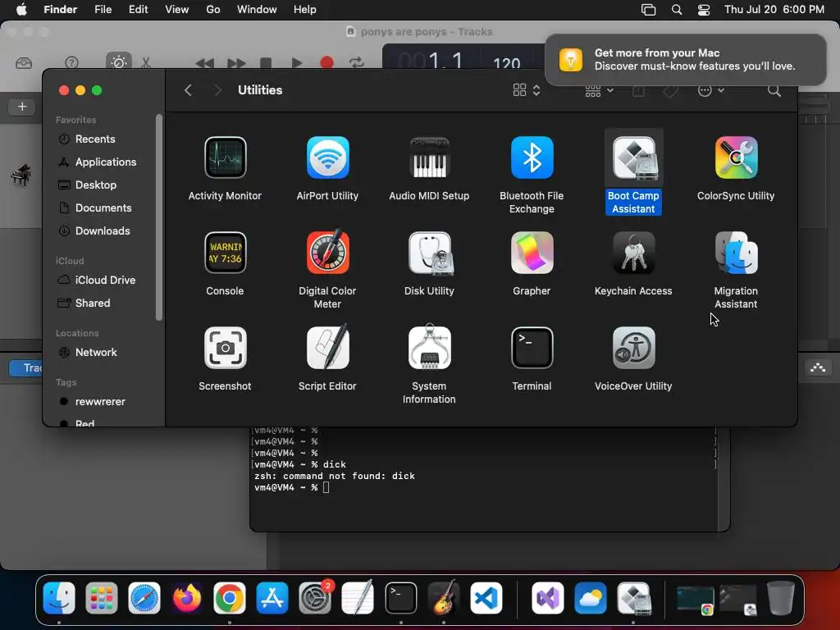Select the Console app icon
The height and width of the screenshot is (630, 840).
(225, 253)
